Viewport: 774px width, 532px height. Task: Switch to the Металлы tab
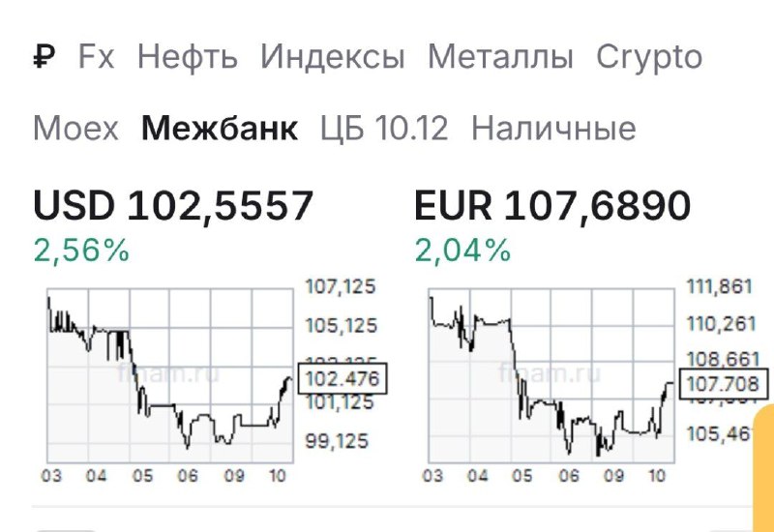[500, 57]
